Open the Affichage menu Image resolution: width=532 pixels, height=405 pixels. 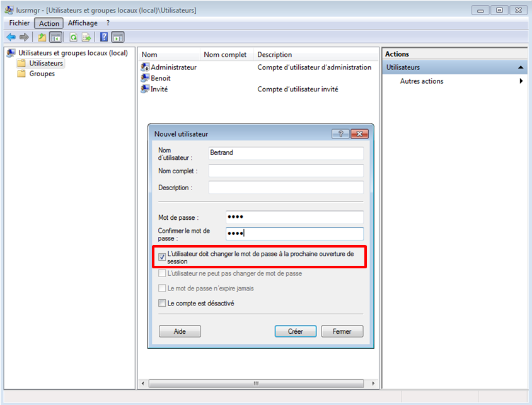(83, 23)
